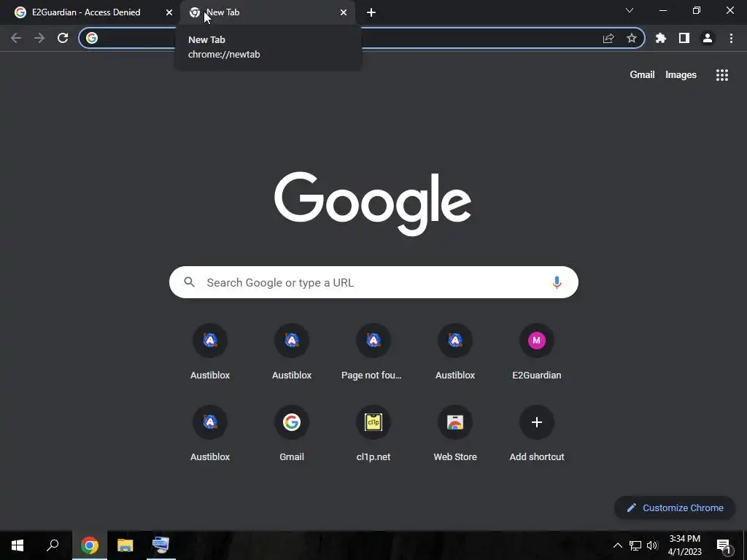Open a new tab with the plus button
This screenshot has height=560, width=747.
371,13
